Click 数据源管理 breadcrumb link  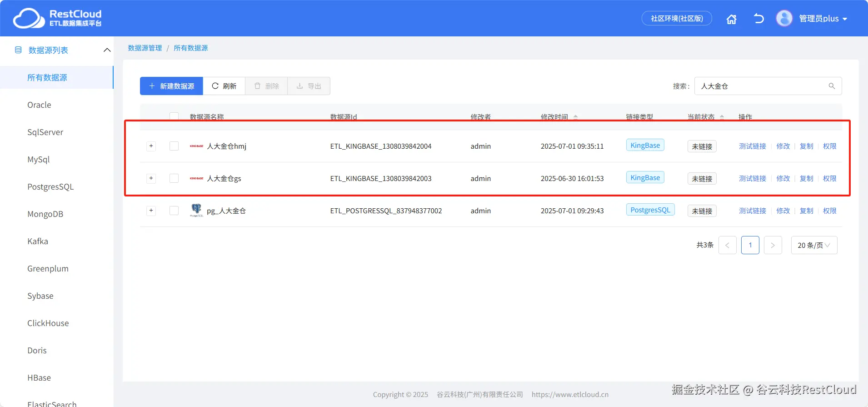[x=145, y=48]
